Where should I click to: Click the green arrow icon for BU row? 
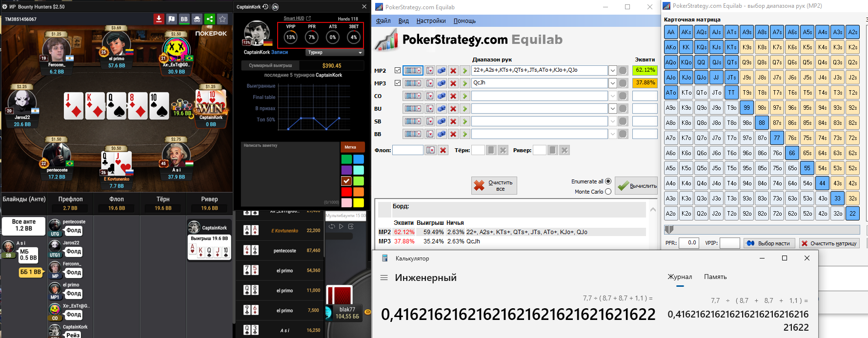[465, 109]
